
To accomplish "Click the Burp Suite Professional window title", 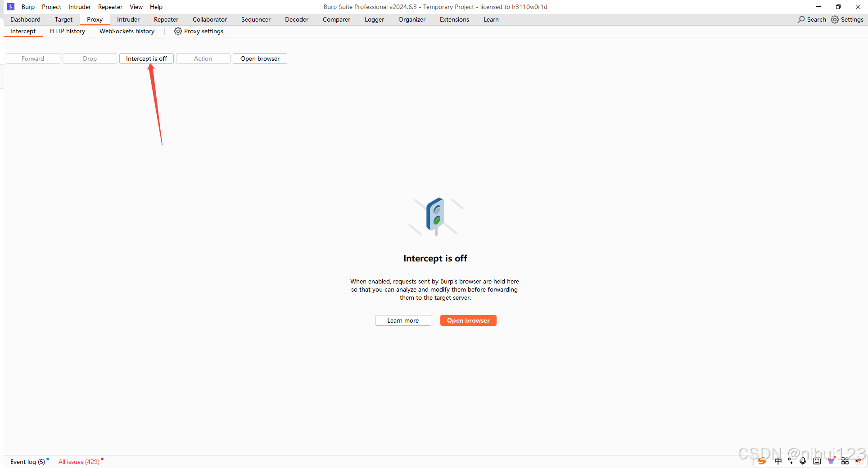I will point(435,7).
